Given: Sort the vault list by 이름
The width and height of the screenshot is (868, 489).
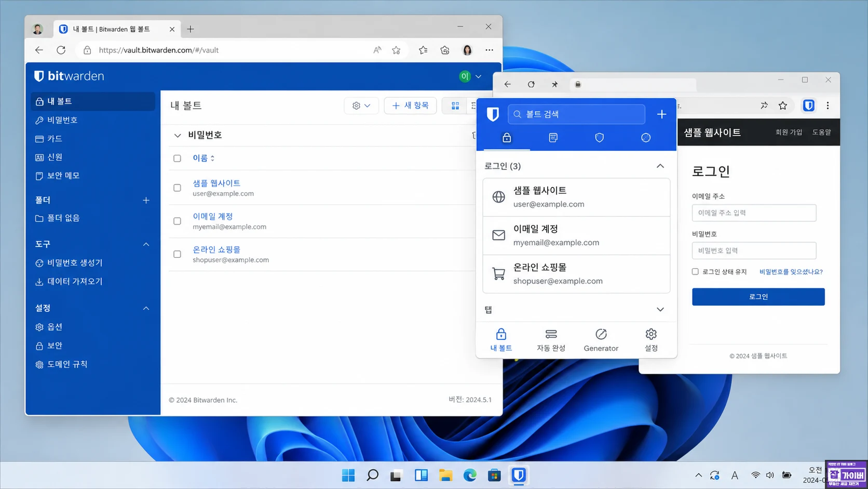Looking at the screenshot, I should click(204, 158).
